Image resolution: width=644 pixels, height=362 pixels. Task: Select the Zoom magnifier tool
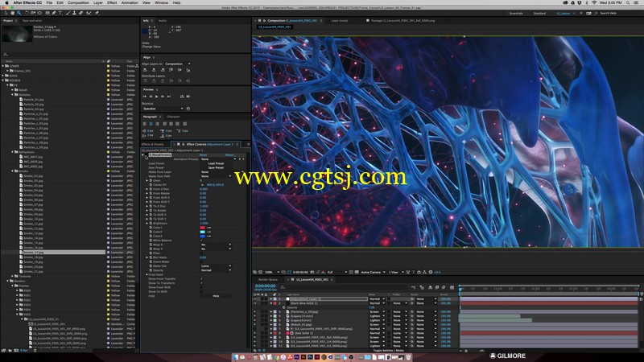[19, 13]
